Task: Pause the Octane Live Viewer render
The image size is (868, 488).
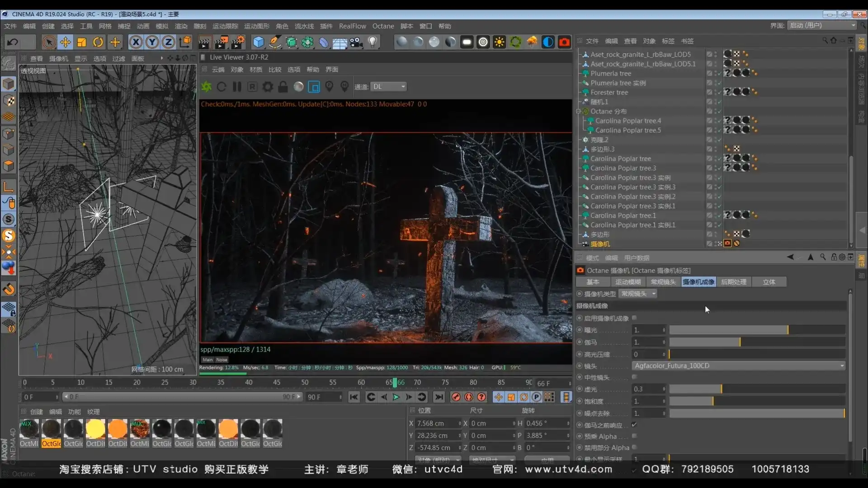Action: pos(236,87)
